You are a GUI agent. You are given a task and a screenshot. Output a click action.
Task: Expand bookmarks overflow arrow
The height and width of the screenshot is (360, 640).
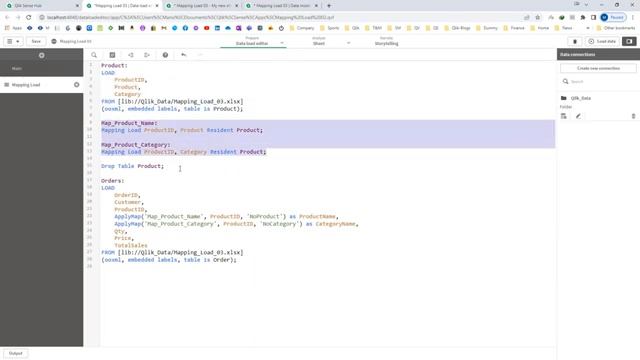coord(588,28)
